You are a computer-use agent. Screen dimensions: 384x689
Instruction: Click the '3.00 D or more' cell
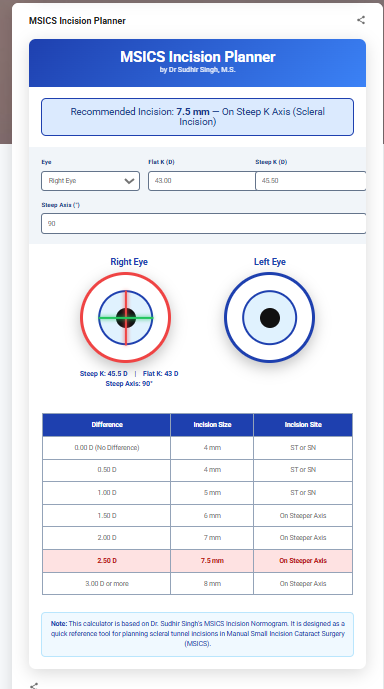click(107, 584)
